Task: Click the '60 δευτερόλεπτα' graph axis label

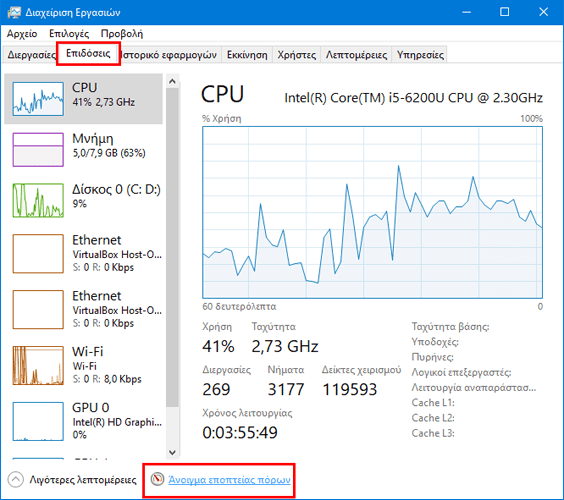Action: [x=239, y=307]
